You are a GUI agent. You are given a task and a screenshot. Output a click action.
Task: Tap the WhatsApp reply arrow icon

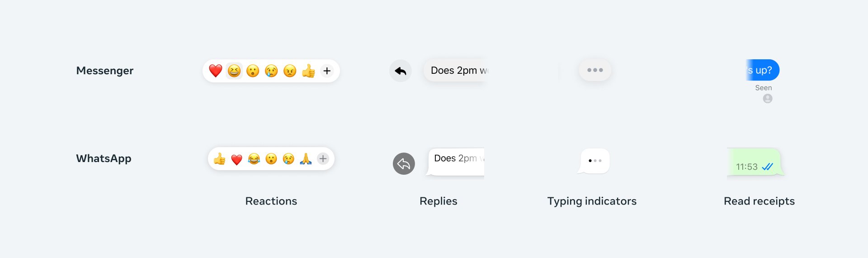[x=404, y=163]
